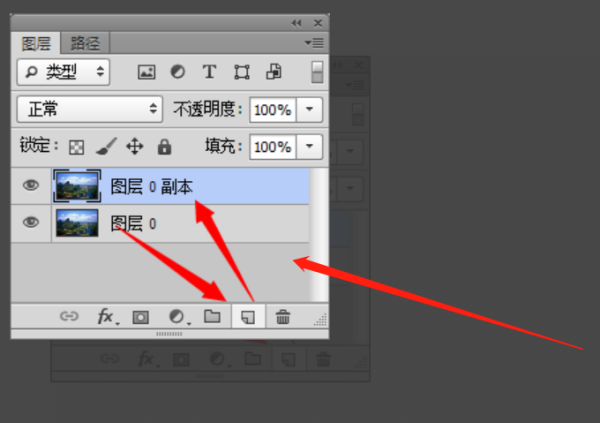
Task: Open the 类型 filter dropdown
Action: point(64,72)
